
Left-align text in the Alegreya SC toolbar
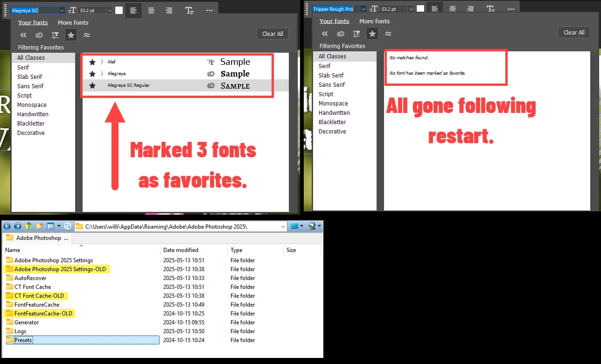pyautogui.click(x=133, y=10)
